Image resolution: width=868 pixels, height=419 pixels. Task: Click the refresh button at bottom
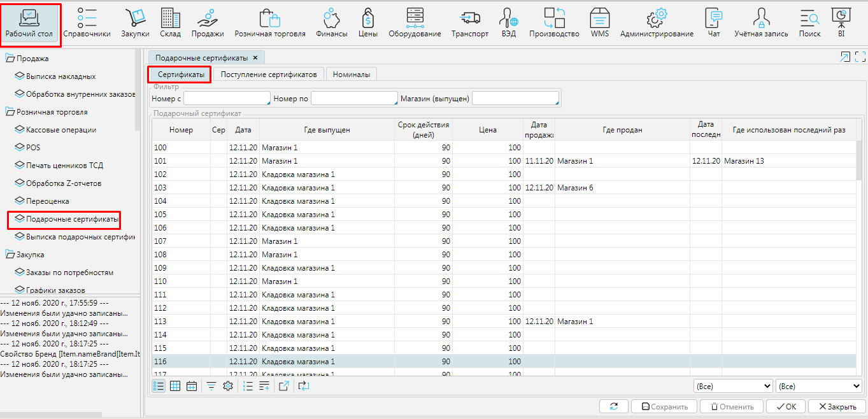(614, 406)
